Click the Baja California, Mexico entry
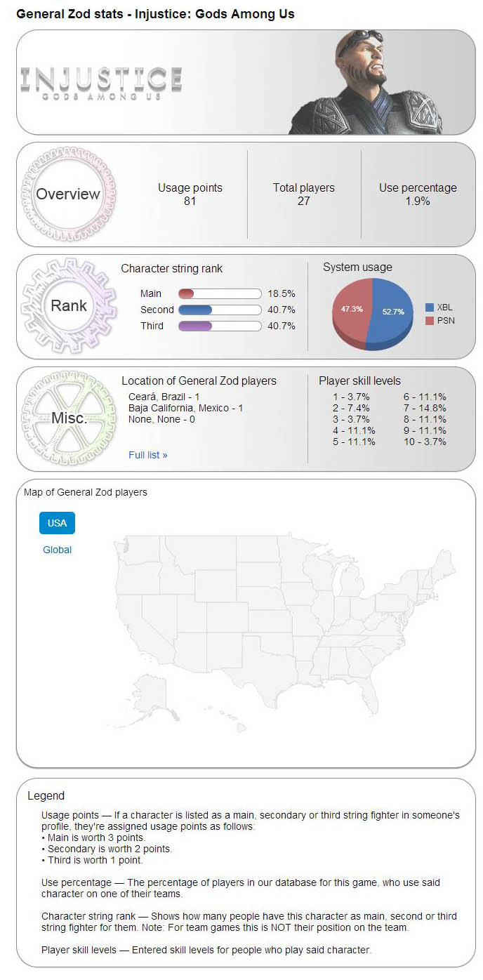This screenshot has height=980, width=483. coord(185,408)
